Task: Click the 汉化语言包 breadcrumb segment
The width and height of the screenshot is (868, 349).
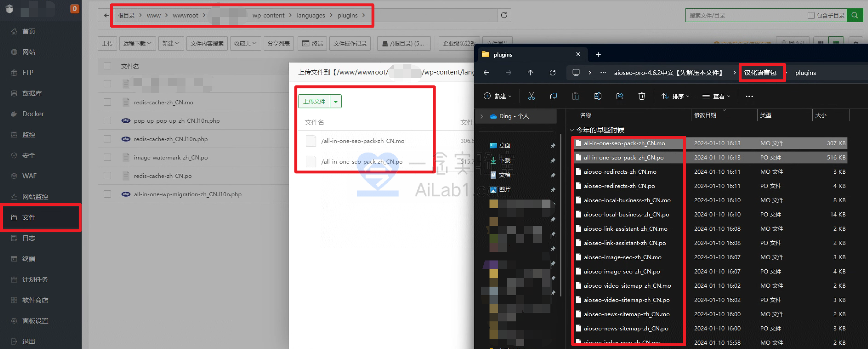Action: click(760, 73)
